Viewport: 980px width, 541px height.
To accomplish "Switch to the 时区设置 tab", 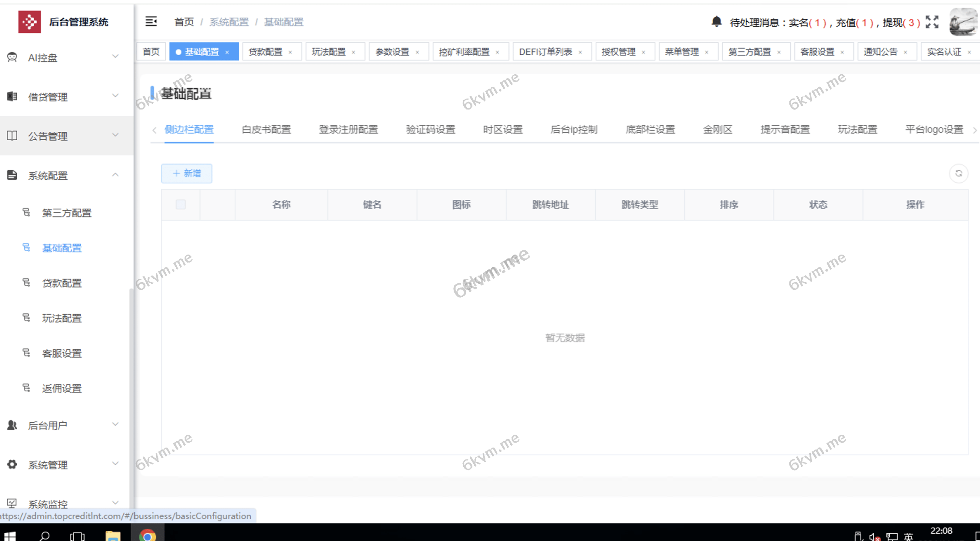I will pos(503,129).
